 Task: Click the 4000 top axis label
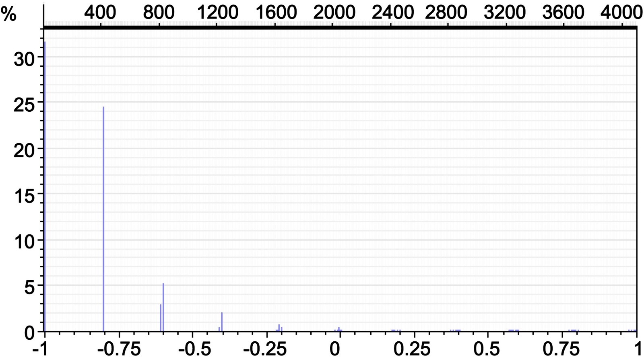click(x=621, y=13)
